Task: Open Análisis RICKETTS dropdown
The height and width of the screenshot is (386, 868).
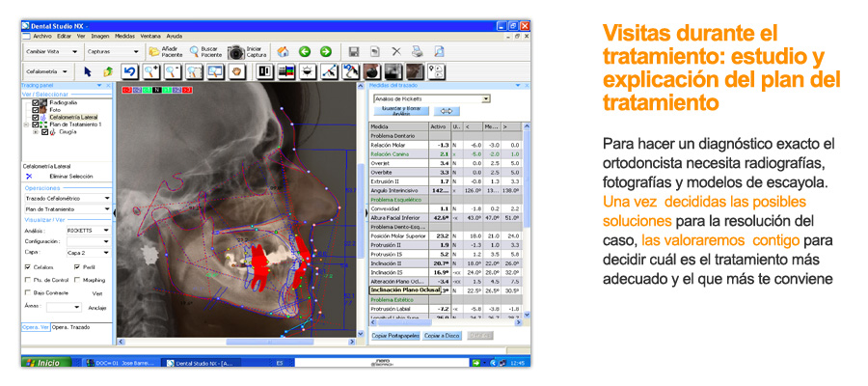Action: click(88, 230)
